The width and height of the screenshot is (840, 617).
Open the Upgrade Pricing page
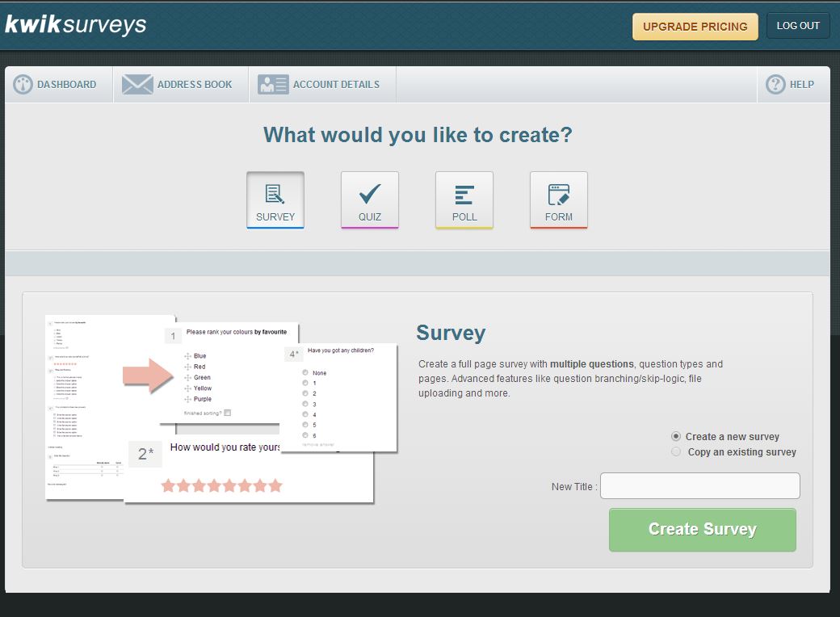point(695,26)
